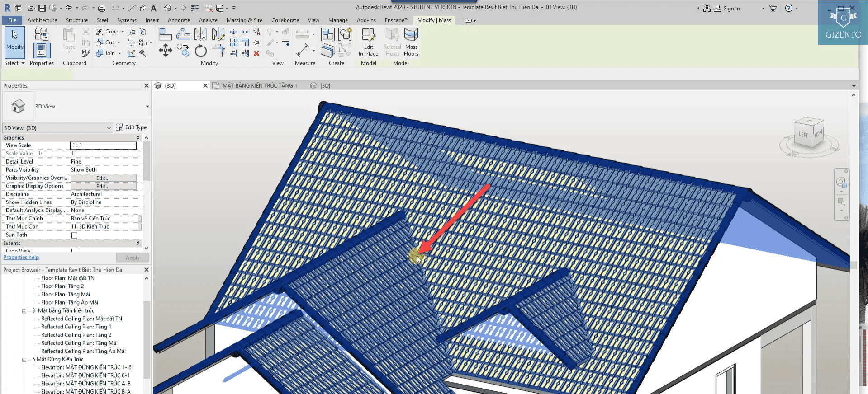Select Floor Plan: Tầng Áp Mái
Viewport: 868px width, 394px height.
[69, 303]
